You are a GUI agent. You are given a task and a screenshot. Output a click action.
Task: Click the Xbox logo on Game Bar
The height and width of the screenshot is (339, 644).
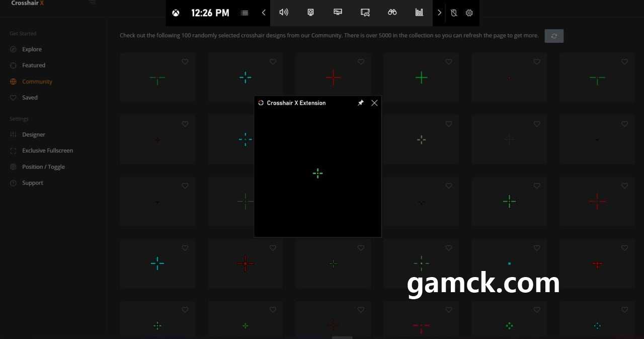pyautogui.click(x=176, y=13)
